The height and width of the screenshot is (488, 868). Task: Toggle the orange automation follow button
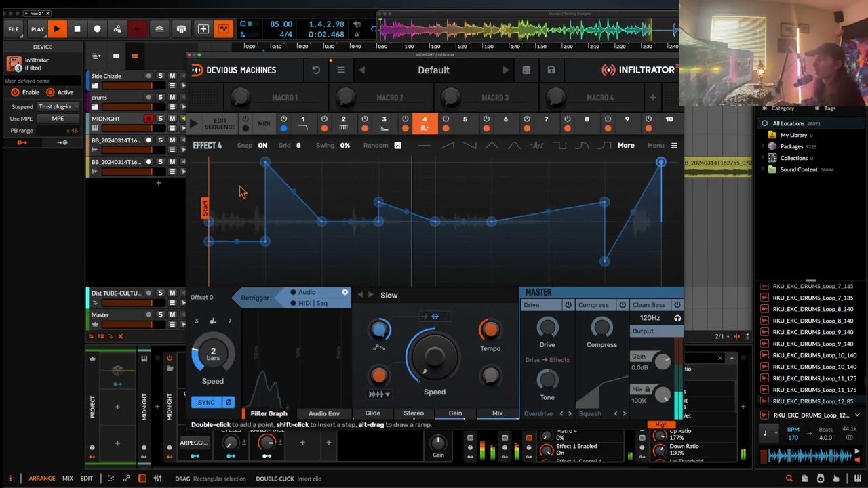click(x=222, y=29)
